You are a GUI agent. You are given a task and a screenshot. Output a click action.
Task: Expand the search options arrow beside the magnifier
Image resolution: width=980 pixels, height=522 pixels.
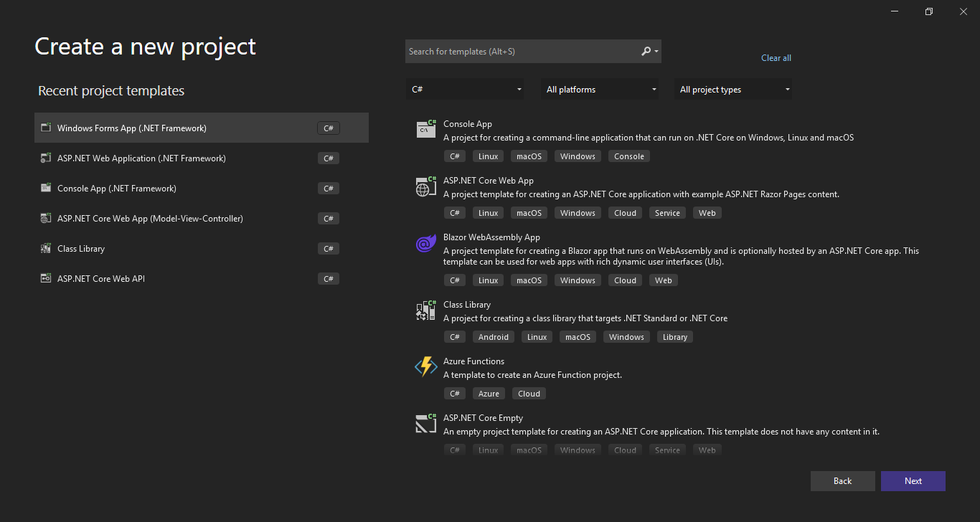(656, 52)
